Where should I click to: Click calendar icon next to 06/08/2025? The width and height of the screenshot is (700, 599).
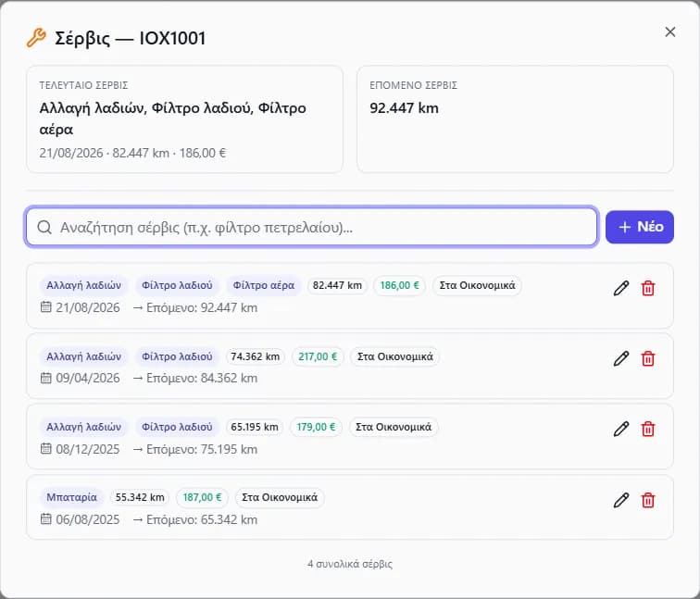[46, 518]
